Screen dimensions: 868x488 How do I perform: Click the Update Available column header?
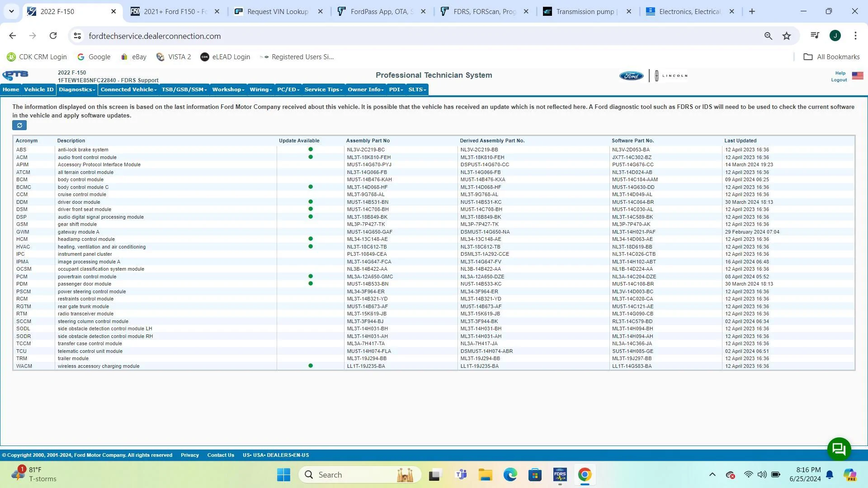click(x=299, y=141)
